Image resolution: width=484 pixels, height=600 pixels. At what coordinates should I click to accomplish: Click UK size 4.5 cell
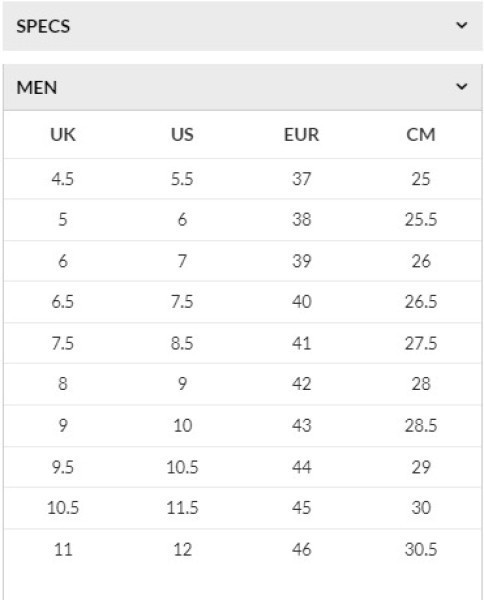[63, 179]
